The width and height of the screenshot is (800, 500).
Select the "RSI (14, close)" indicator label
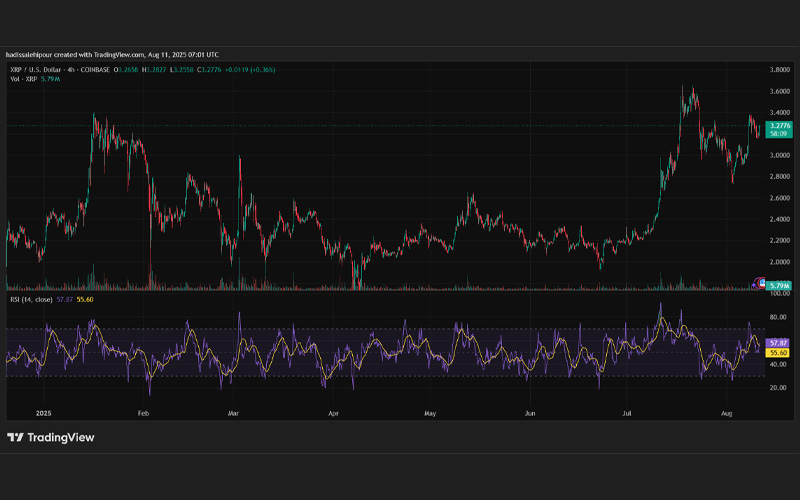(31, 299)
